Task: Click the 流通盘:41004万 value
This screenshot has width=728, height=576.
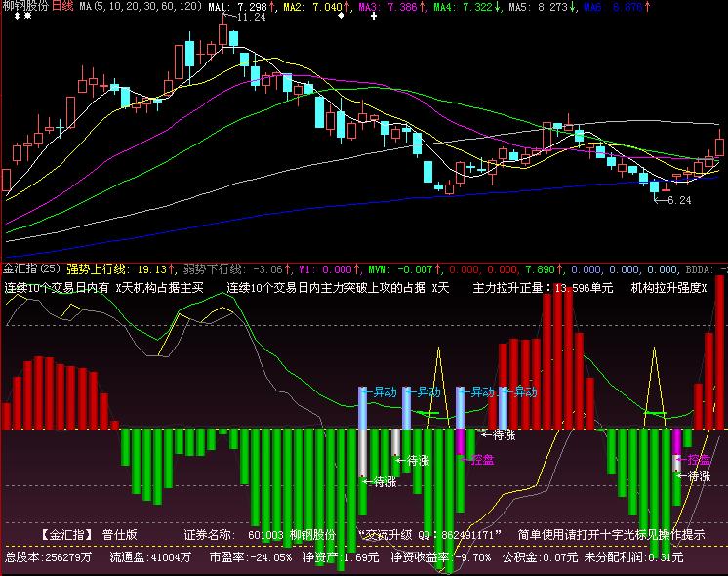Action: [x=150, y=556]
